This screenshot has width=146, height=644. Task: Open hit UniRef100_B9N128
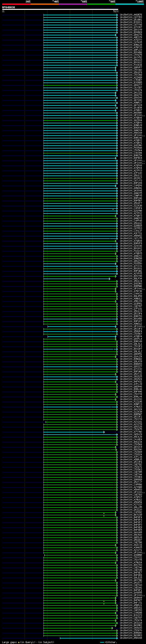point(131,45)
